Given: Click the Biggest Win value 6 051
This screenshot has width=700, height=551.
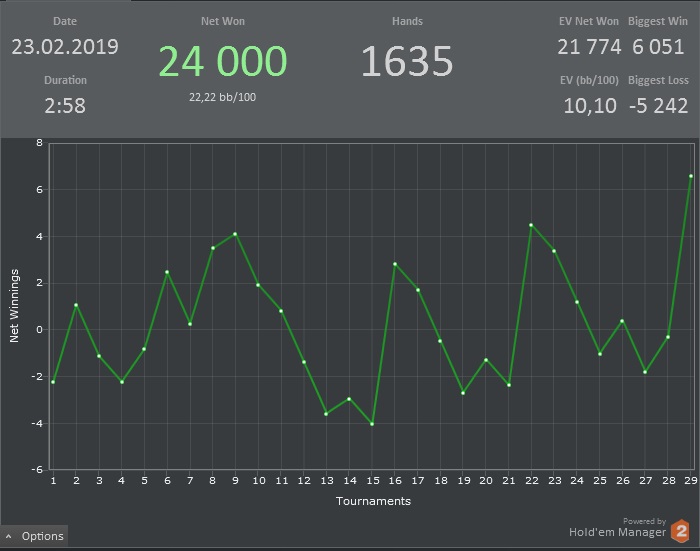Looking at the screenshot, I should (x=658, y=46).
